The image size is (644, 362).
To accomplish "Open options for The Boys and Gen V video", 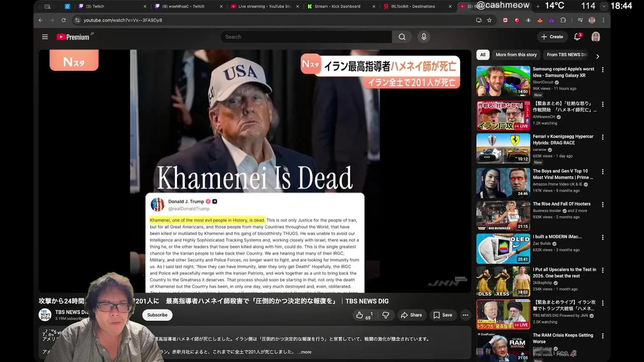I will pyautogui.click(x=603, y=171).
